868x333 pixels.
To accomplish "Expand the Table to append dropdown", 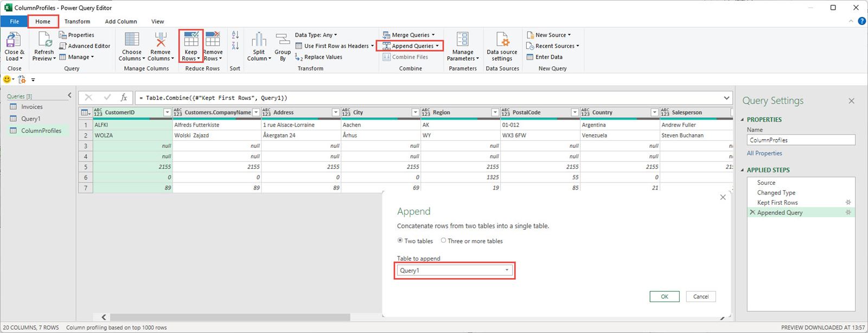I will point(507,271).
